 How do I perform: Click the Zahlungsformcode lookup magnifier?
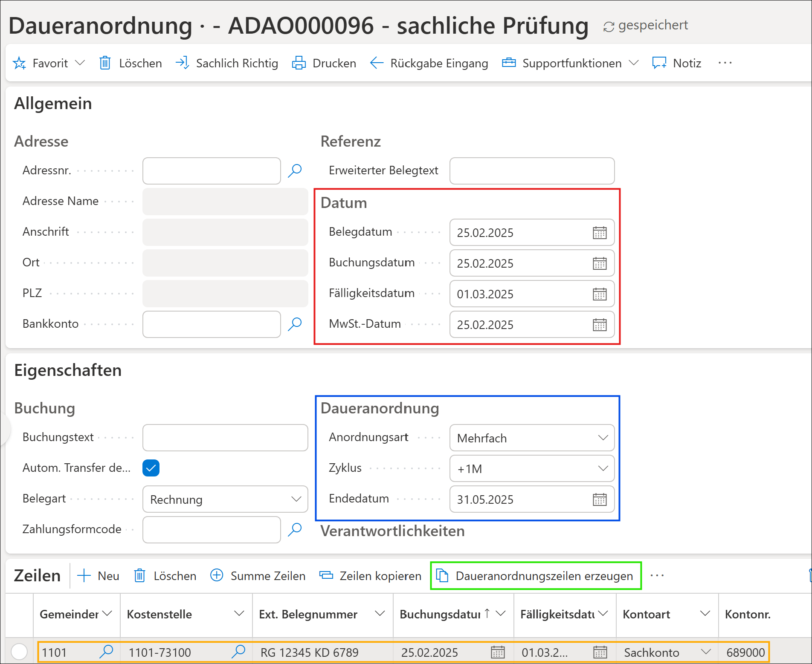point(295,529)
